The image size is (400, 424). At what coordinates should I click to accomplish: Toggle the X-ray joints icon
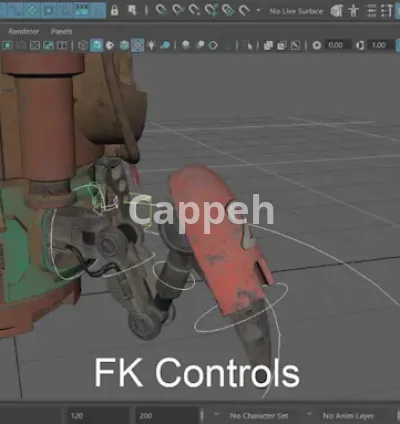(295, 45)
